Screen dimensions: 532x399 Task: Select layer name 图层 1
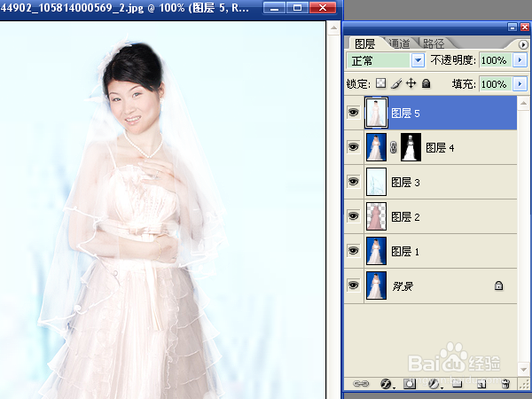[405, 252]
